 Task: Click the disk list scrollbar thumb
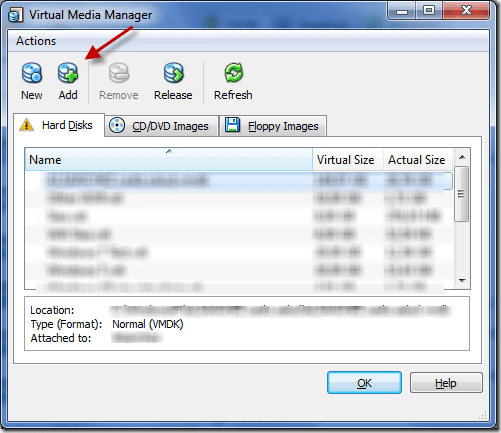462,194
